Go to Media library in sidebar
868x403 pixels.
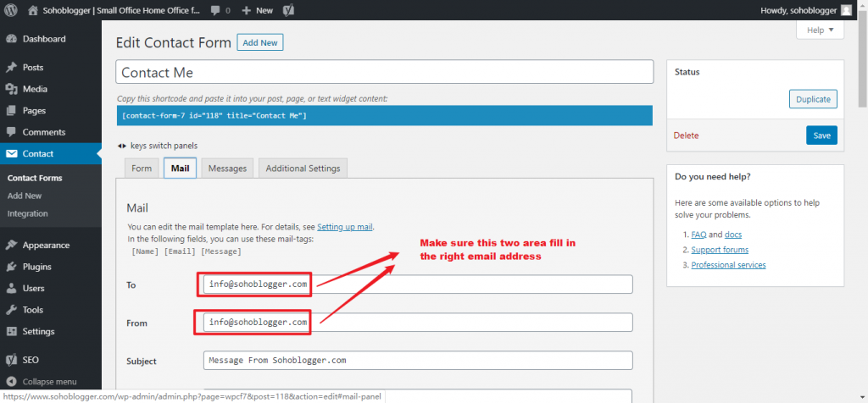[35, 89]
